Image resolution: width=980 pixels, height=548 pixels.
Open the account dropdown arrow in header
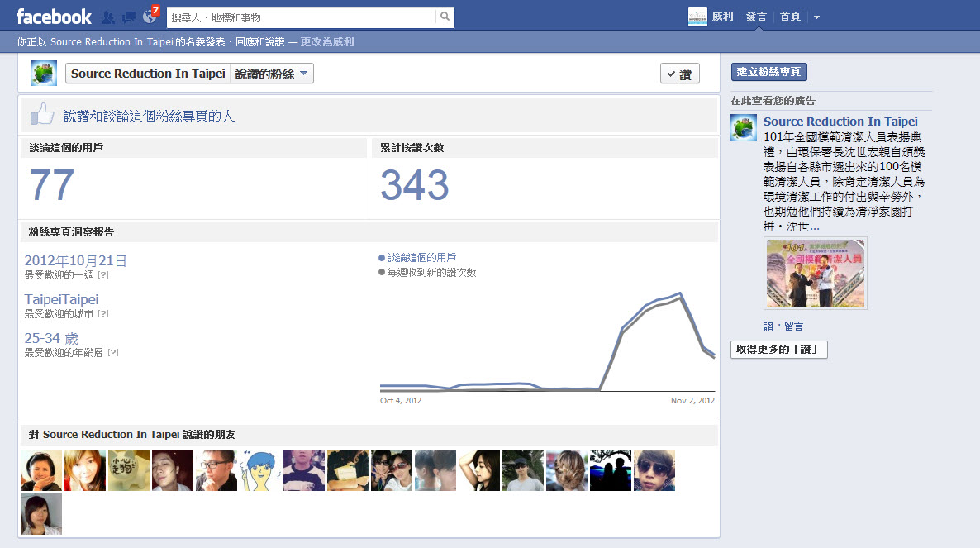[x=816, y=17]
